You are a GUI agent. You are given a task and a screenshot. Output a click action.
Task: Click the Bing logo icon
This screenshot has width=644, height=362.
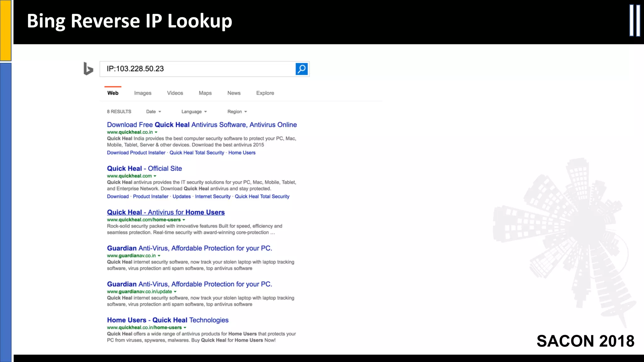pos(88,69)
